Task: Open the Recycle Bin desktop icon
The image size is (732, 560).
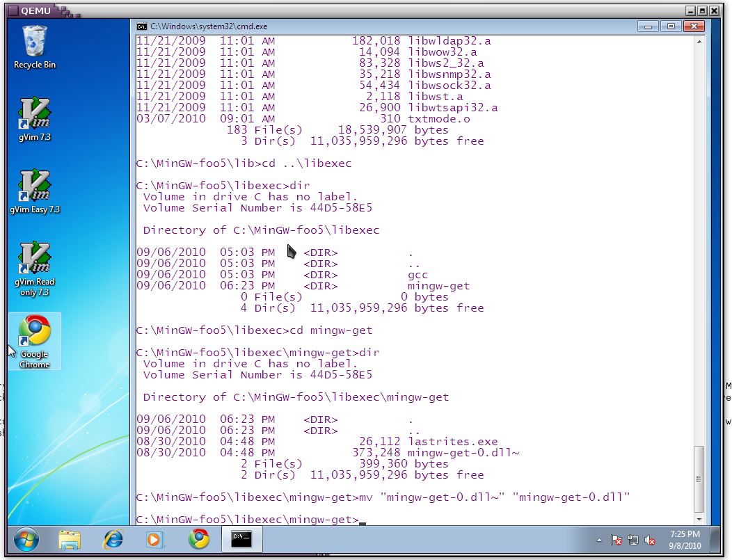Action: point(35,46)
